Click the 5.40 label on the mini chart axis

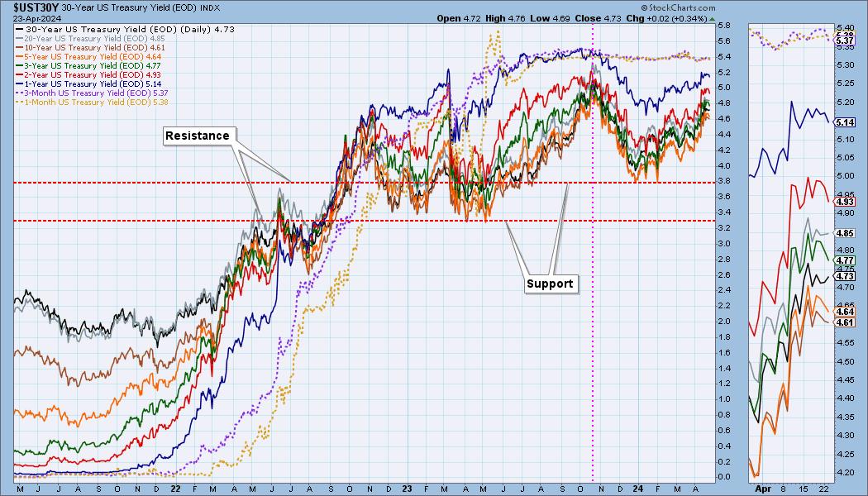[845, 27]
